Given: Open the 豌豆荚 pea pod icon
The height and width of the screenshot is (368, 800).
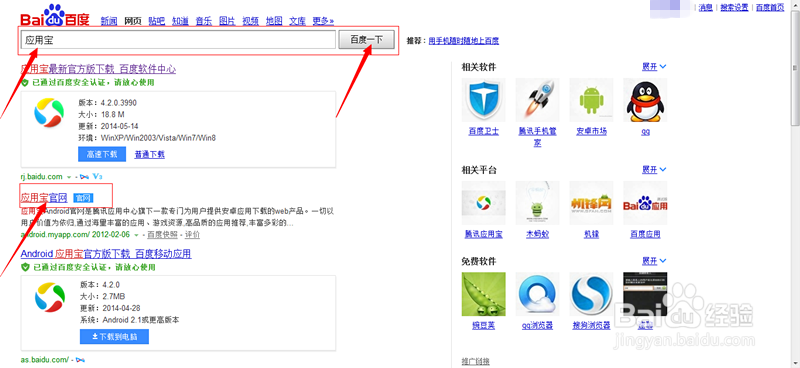Looking at the screenshot, I should click(x=484, y=295).
